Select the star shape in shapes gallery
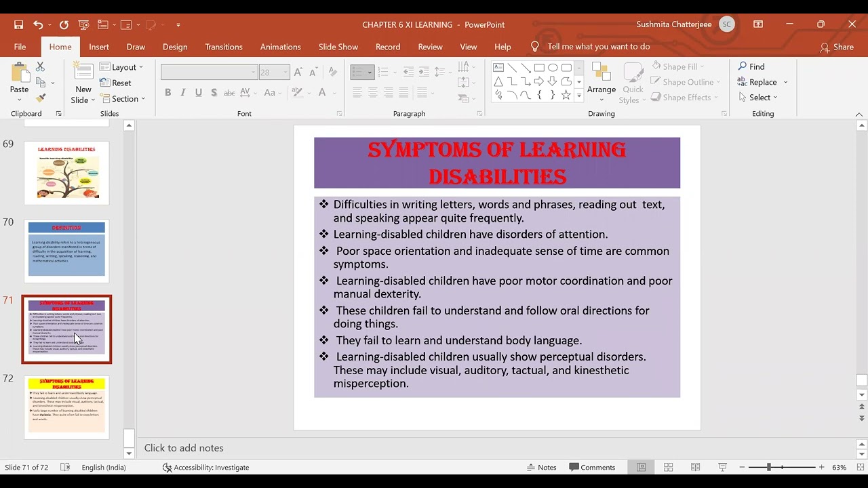This screenshot has width=868, height=488. tap(566, 96)
